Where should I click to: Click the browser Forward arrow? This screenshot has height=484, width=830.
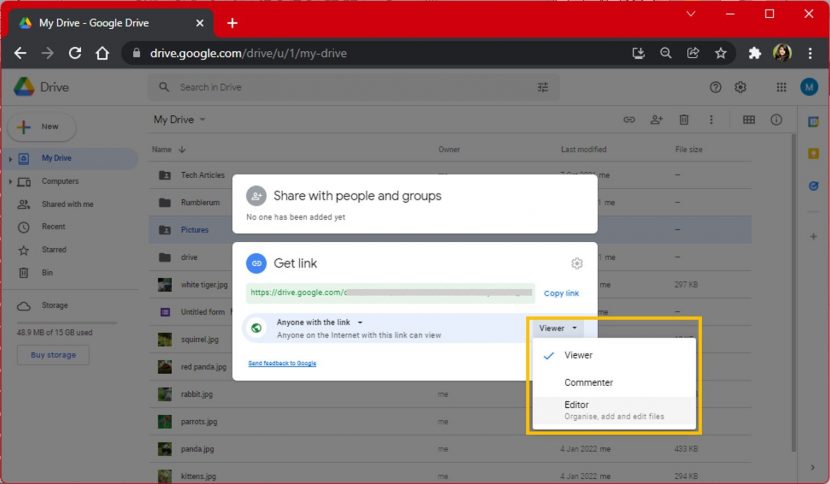(48, 53)
